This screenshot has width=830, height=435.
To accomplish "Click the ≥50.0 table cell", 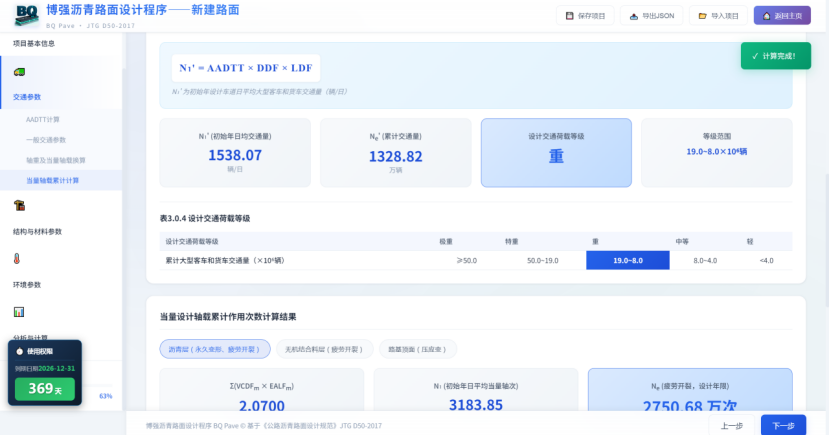I will click(x=466, y=260).
